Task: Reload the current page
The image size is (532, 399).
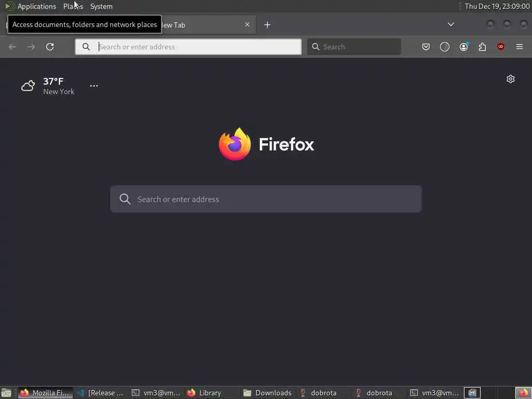Action: coord(50,46)
